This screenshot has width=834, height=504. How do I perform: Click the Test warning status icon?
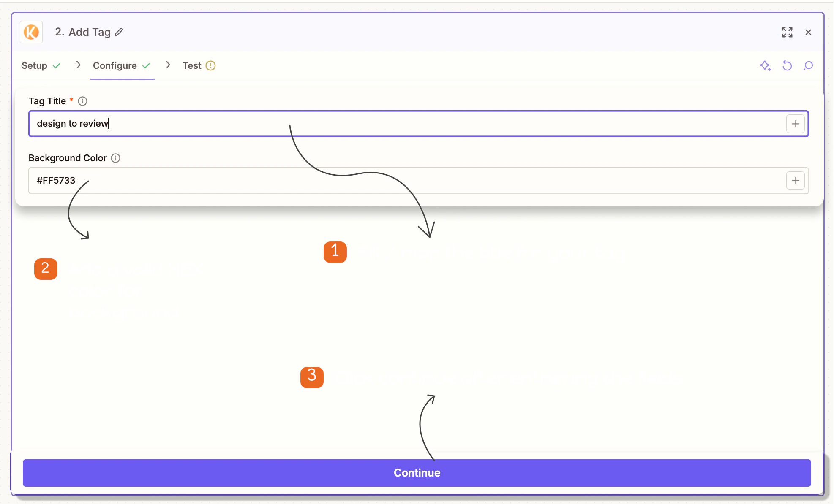(210, 66)
